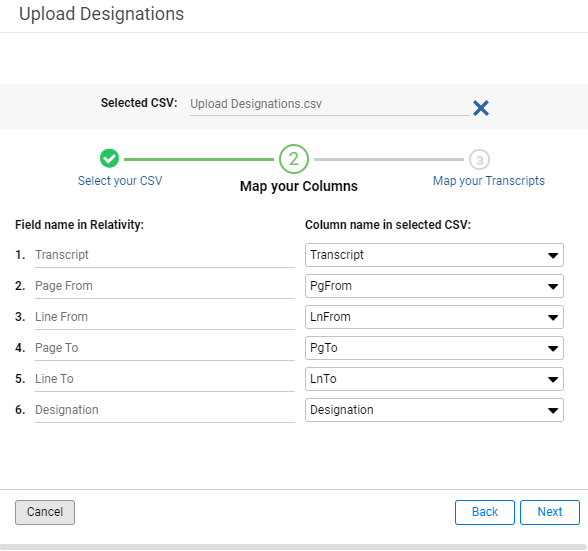Remove the selected CSV with the X icon
This screenshot has height=551, width=588.
[x=481, y=108]
